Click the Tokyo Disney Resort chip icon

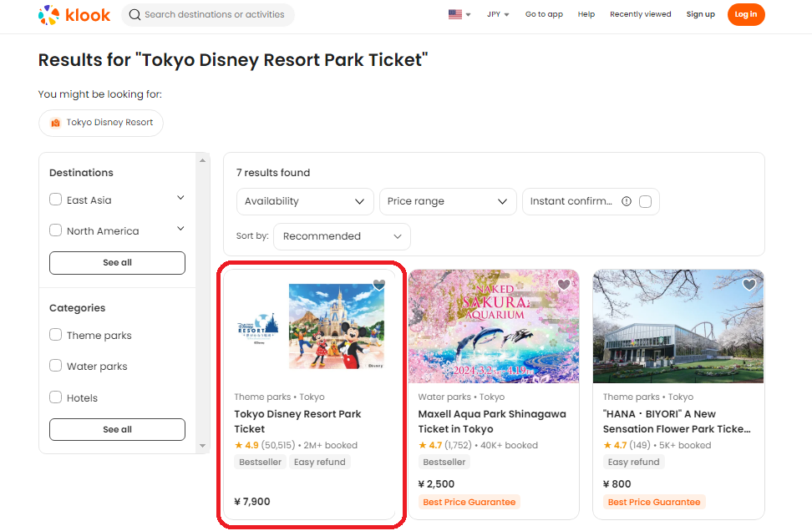[55, 123]
